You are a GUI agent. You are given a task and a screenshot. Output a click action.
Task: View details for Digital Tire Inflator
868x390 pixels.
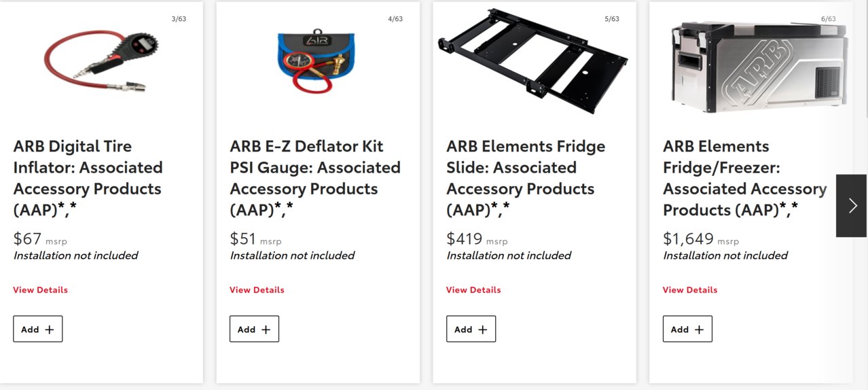(40, 289)
